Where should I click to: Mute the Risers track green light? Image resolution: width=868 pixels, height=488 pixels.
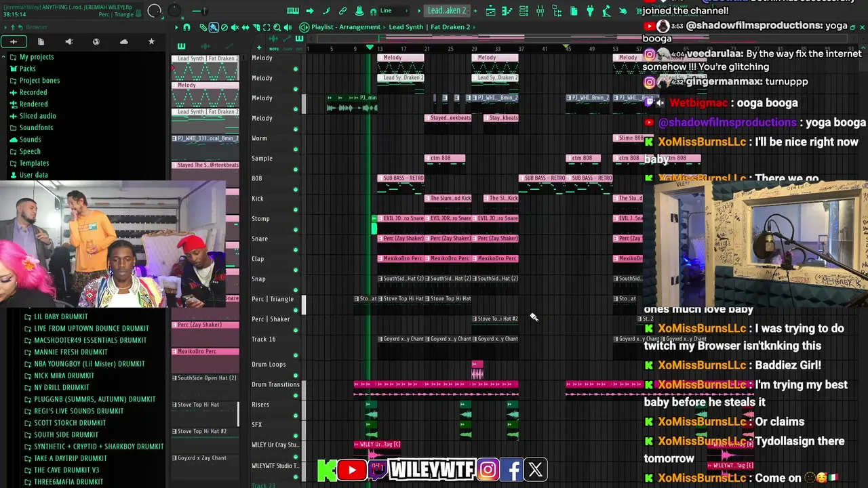[296, 415]
